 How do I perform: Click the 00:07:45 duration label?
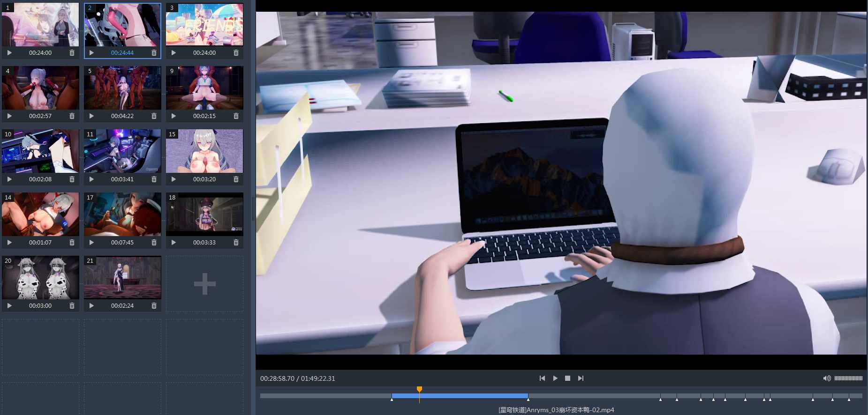pyautogui.click(x=122, y=243)
